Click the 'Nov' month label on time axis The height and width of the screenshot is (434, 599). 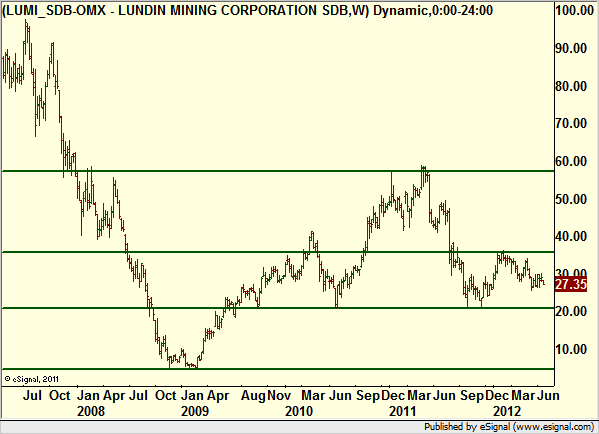[279, 395]
